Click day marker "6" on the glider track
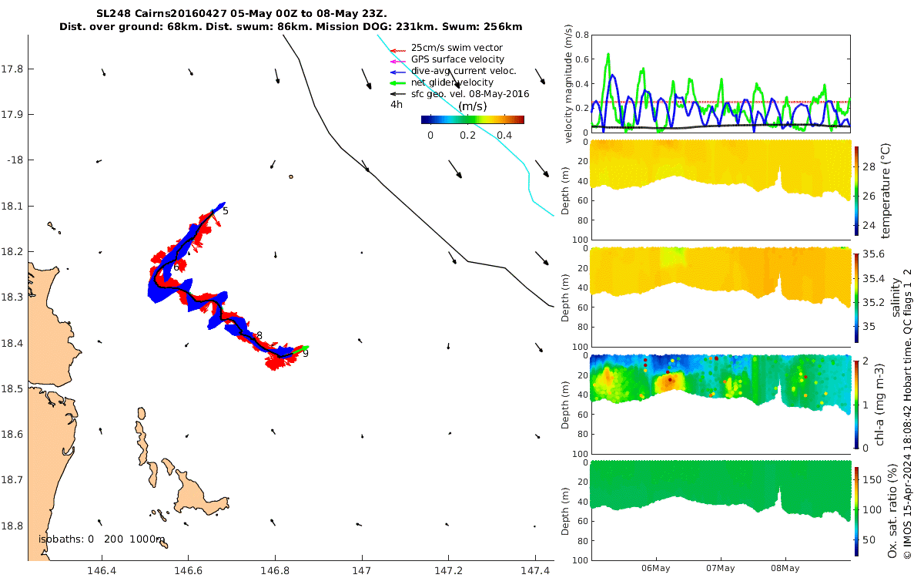The width and height of the screenshot is (924, 578). [176, 267]
